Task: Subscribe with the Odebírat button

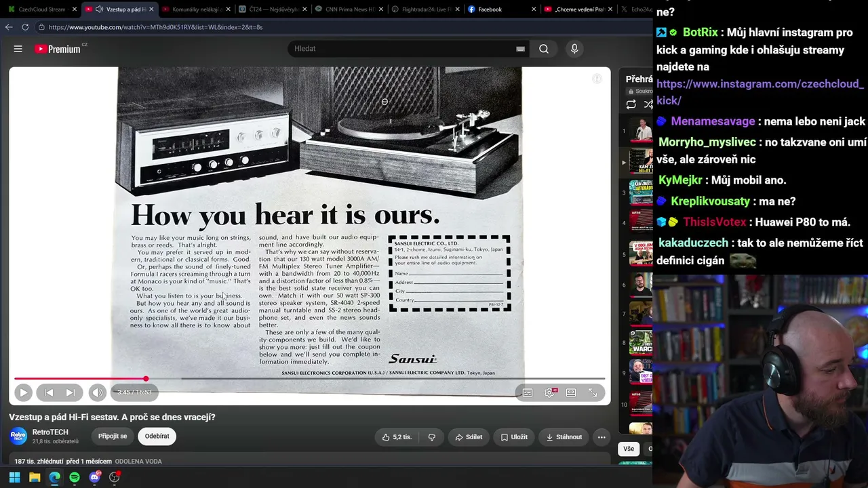Action: click(x=157, y=436)
